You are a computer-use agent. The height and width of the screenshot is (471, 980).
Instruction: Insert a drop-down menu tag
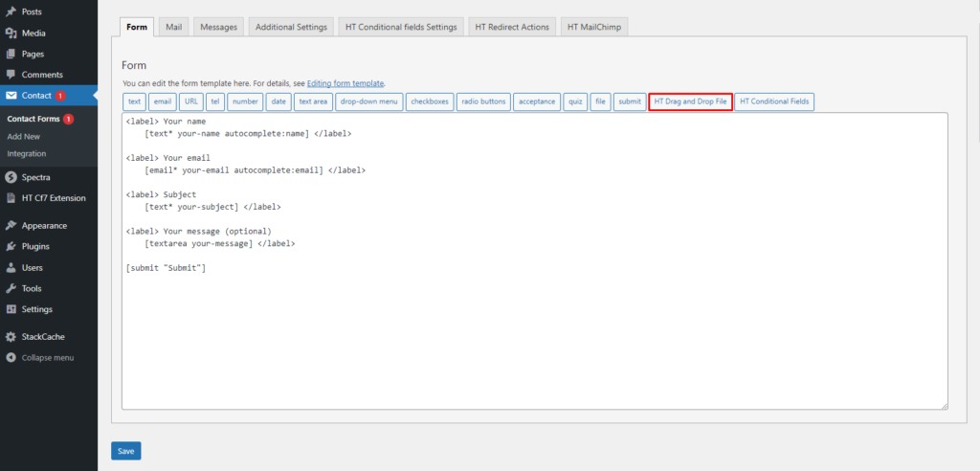pyautogui.click(x=368, y=101)
